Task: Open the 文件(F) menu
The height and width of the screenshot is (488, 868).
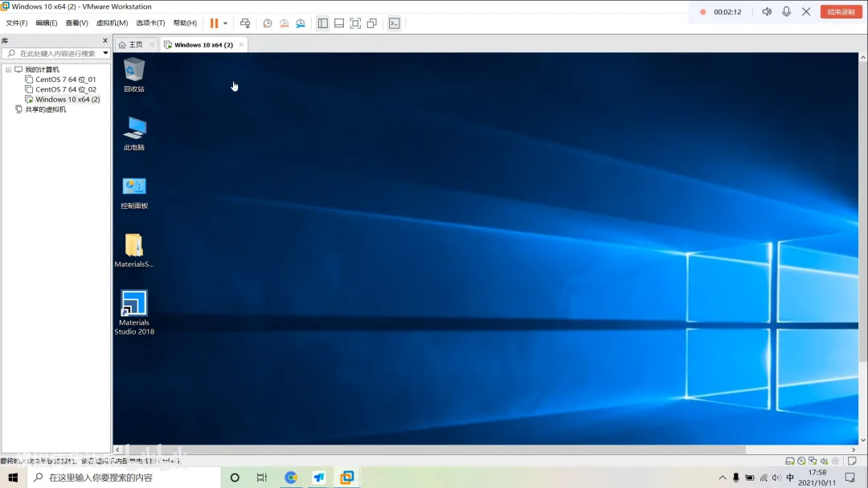Action: pos(17,23)
